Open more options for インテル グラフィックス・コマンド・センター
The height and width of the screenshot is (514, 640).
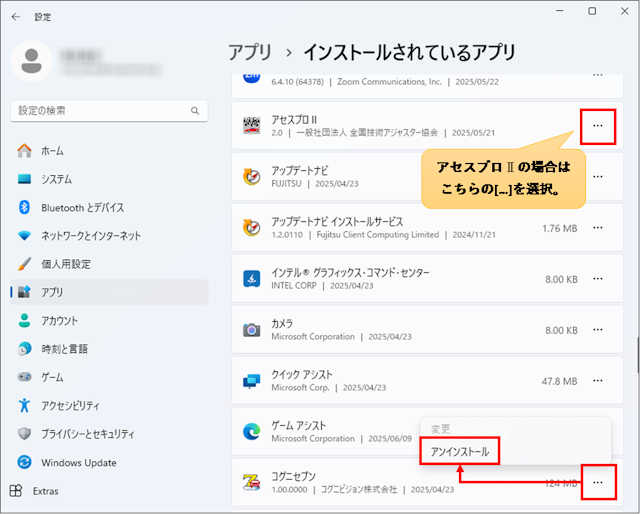point(598,279)
